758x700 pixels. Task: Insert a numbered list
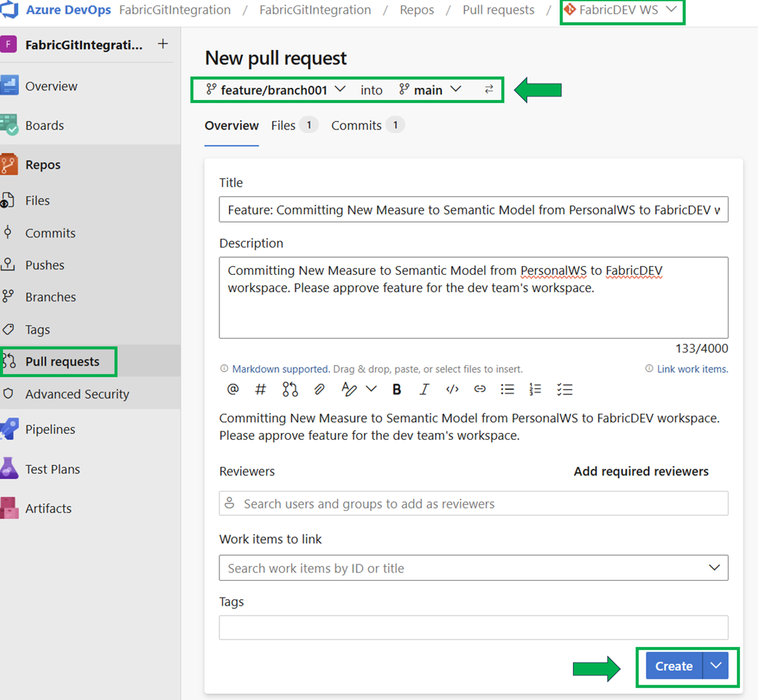(535, 389)
